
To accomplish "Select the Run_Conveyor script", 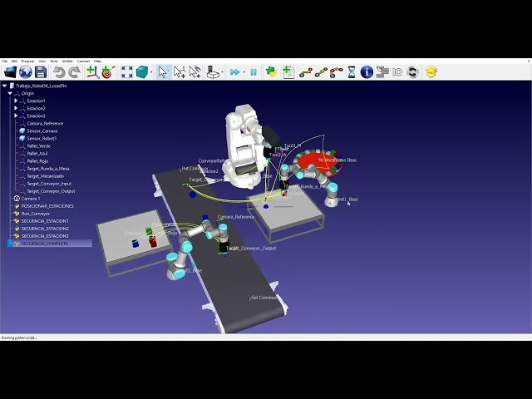I will [35, 214].
